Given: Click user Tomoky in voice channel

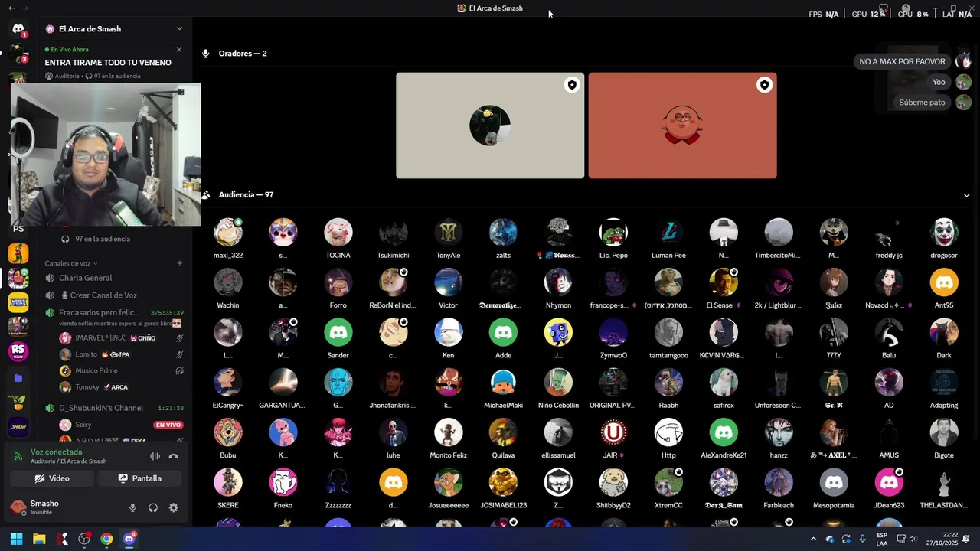Looking at the screenshot, I should 121,386.
